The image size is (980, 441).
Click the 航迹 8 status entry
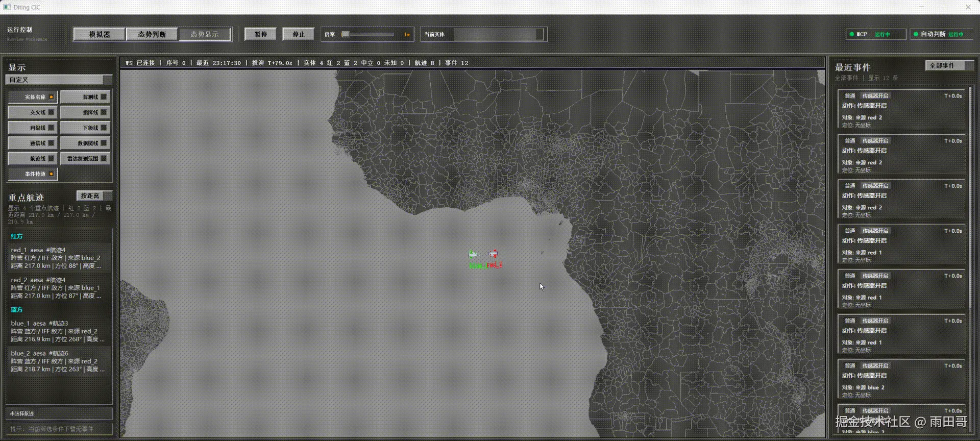[425, 63]
